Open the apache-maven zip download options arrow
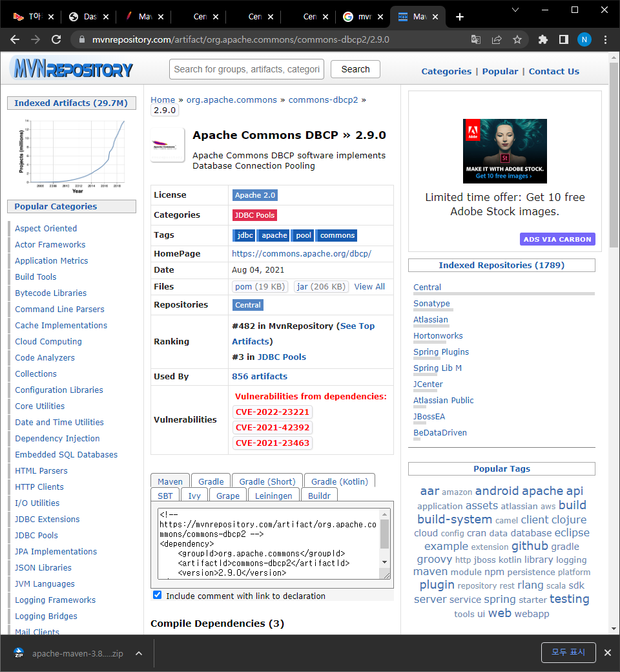Screen dimensions: 620x672 coord(139,653)
